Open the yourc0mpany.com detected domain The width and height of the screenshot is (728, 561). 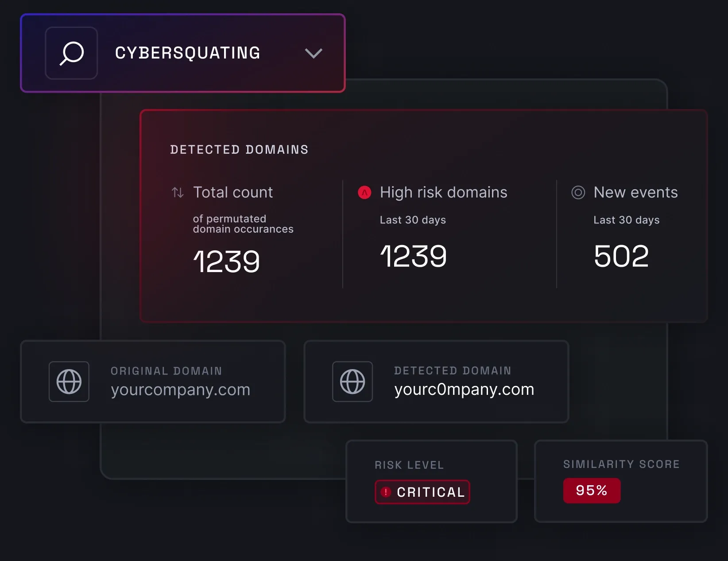pyautogui.click(x=464, y=390)
